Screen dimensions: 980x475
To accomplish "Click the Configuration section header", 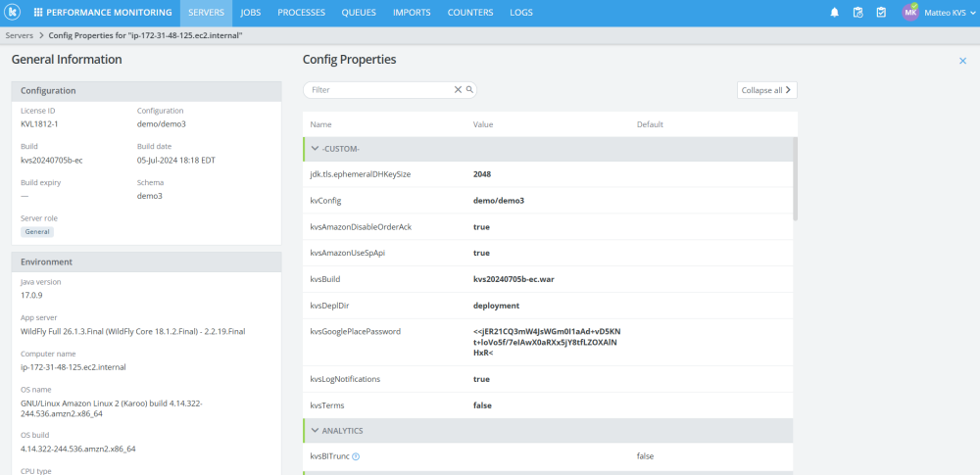I will click(x=146, y=91).
